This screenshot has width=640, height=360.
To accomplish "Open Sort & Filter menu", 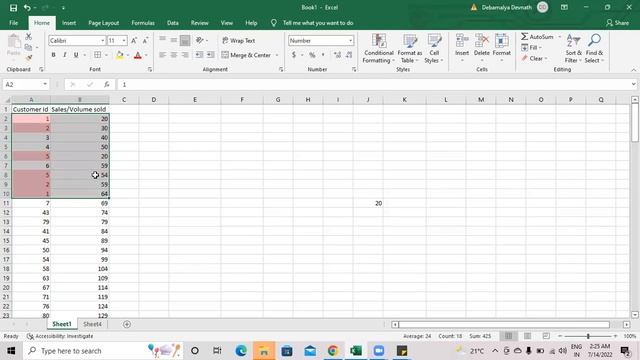I will pos(573,49).
